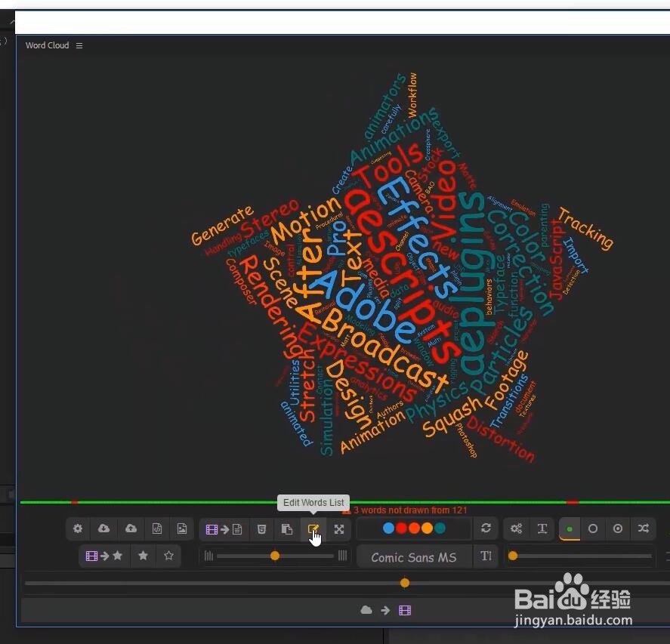Open advanced options via multi-gear icon
Image resolution: width=670 pixels, height=644 pixels.
coord(516,528)
